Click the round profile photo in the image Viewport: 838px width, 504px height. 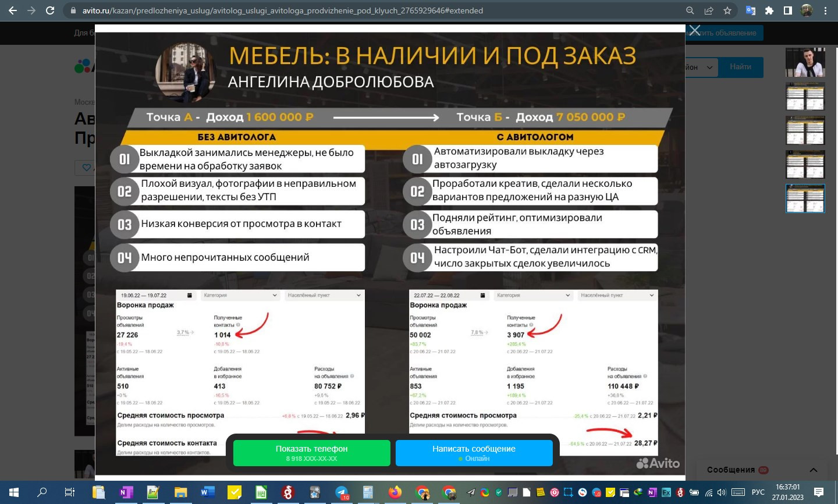coord(185,72)
